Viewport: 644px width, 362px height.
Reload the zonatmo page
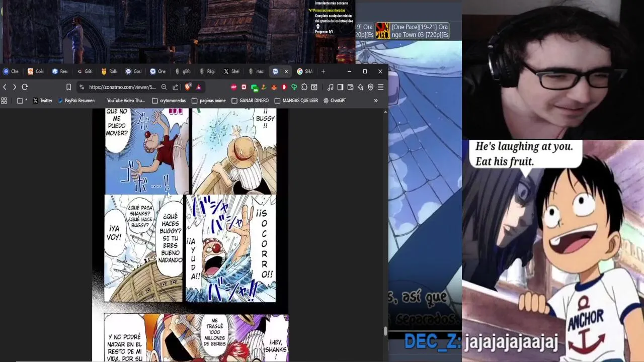click(25, 87)
